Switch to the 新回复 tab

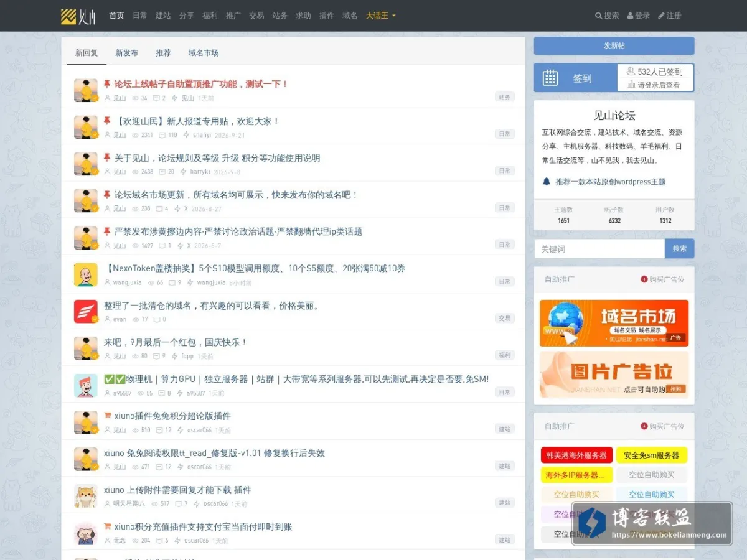pos(87,53)
